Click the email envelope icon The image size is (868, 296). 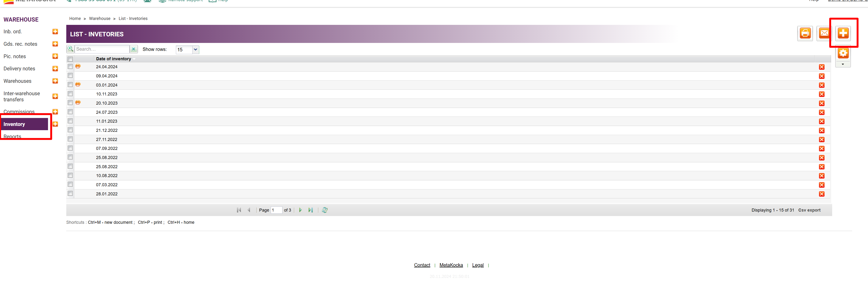pos(824,33)
